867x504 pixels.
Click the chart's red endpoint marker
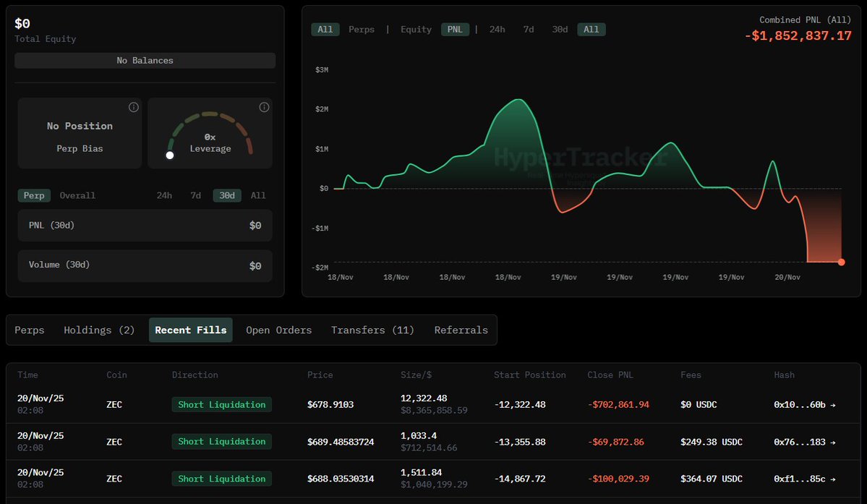841,262
